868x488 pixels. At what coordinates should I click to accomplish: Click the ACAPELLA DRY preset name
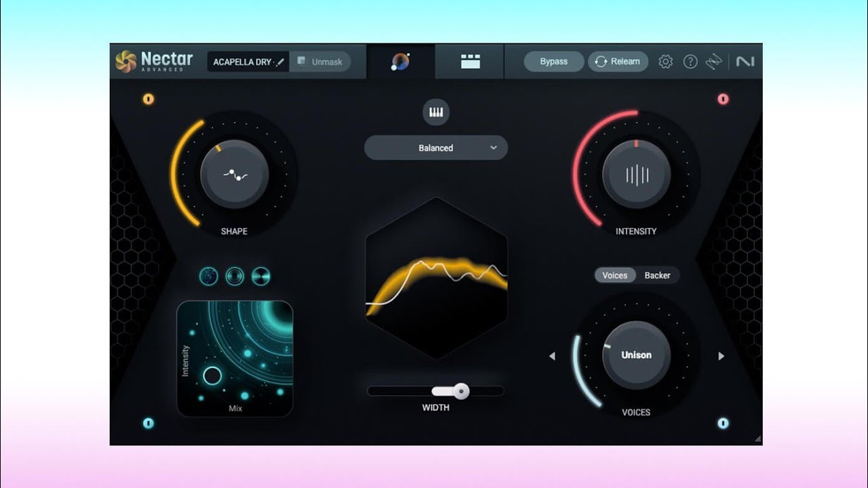[x=242, y=62]
